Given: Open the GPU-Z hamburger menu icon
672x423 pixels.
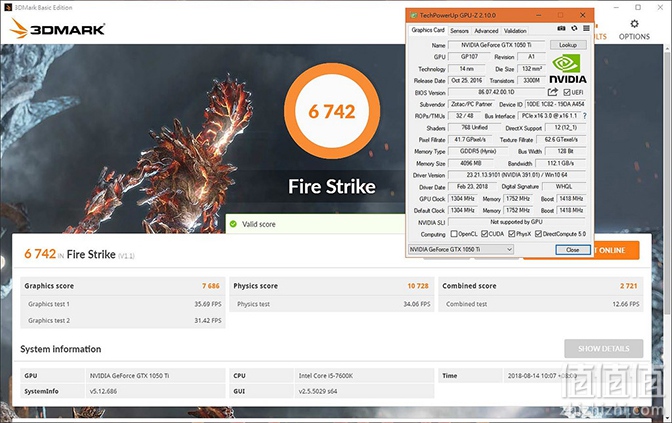Looking at the screenshot, I should tap(586, 28).
